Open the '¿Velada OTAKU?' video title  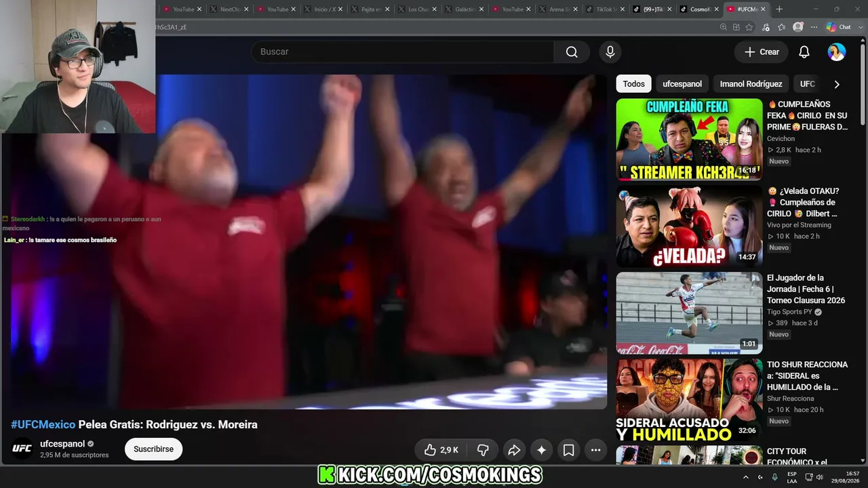(x=803, y=203)
